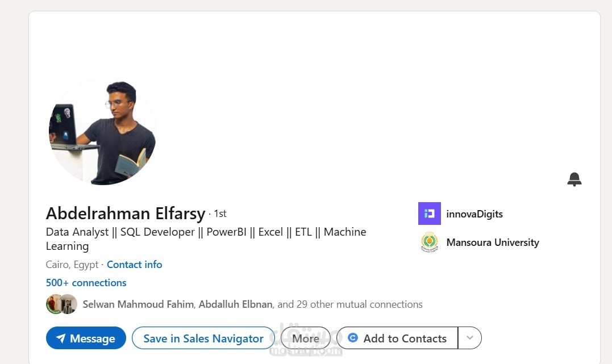Click Save in Sales Navigator

point(203,338)
